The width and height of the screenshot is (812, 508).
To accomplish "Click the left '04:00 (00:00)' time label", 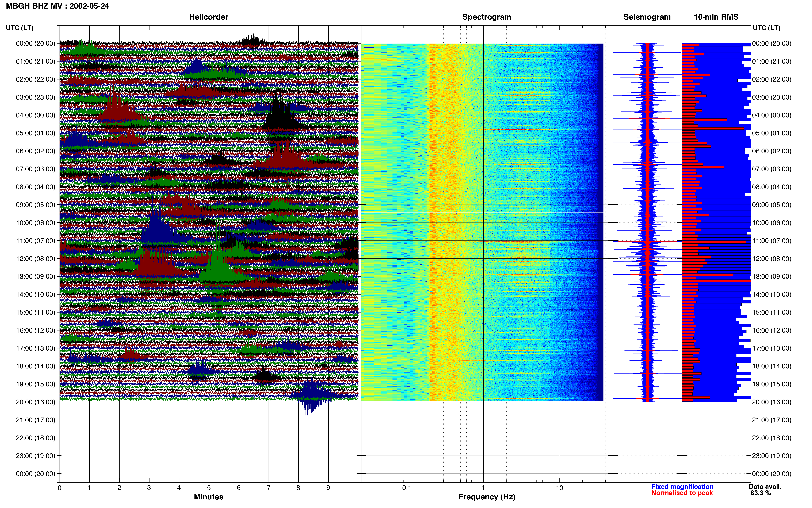I will [x=35, y=115].
